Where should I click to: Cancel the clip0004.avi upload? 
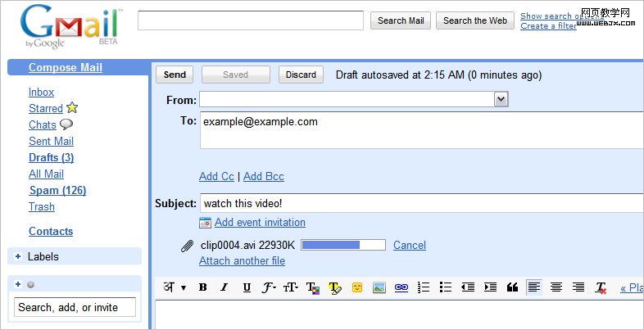[410, 245]
